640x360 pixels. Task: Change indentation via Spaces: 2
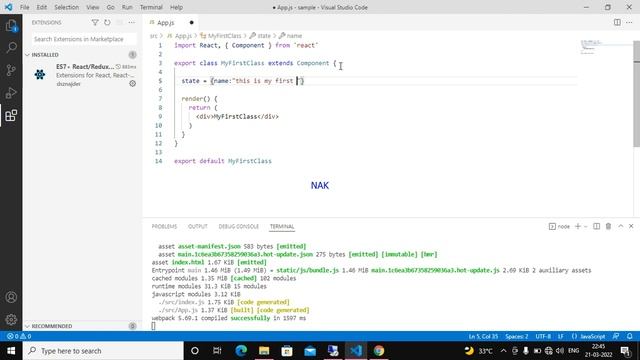click(x=517, y=336)
